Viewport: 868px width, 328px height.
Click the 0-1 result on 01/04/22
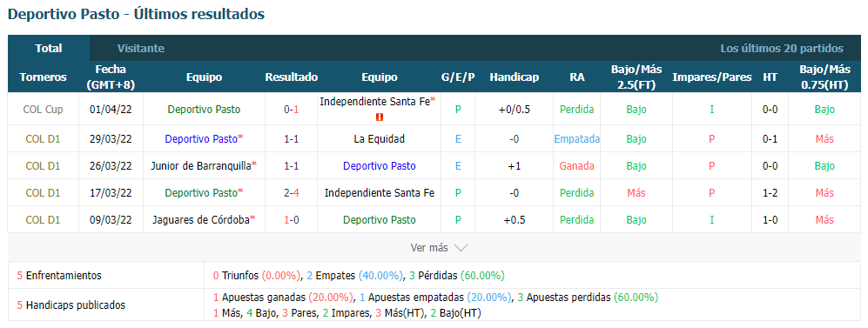click(x=291, y=110)
